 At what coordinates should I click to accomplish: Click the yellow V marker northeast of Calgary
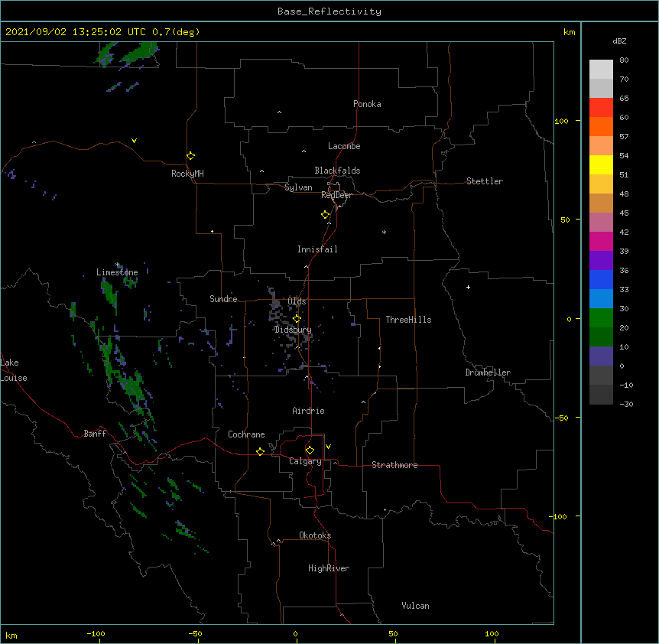[x=328, y=447]
